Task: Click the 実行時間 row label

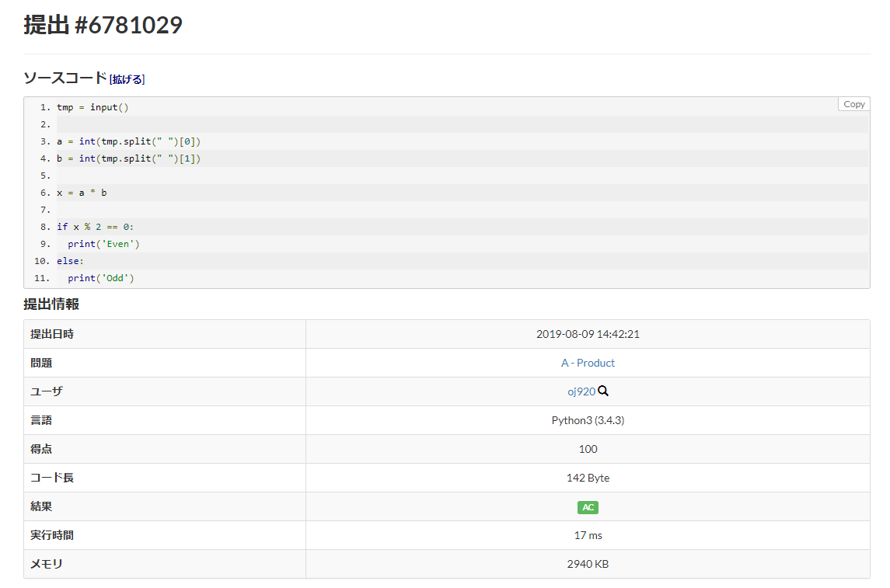Action: [51, 535]
